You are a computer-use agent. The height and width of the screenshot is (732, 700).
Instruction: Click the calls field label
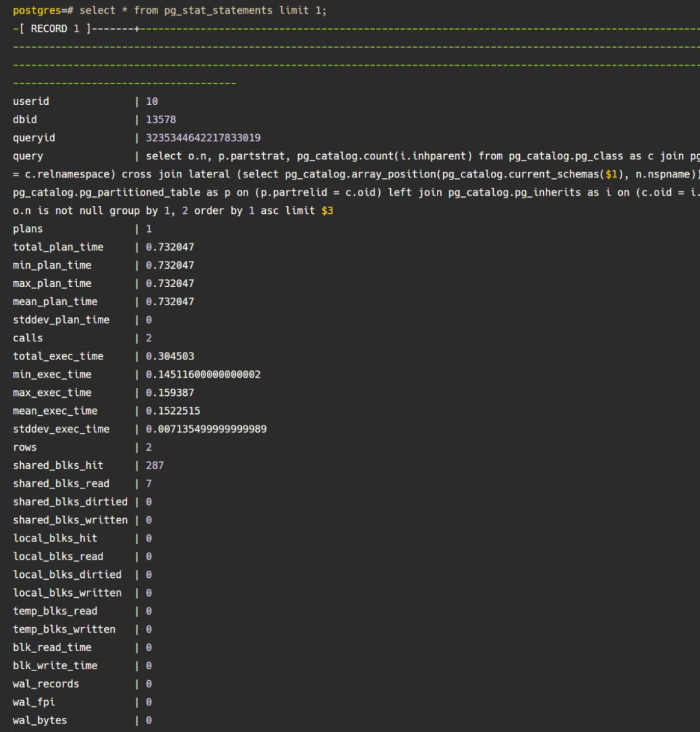point(28,337)
